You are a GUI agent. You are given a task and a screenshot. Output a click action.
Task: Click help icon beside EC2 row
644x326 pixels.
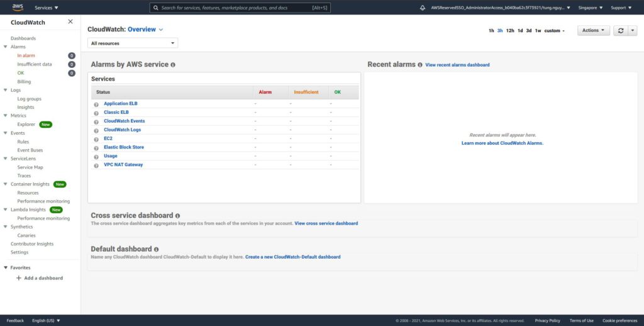pos(96,139)
